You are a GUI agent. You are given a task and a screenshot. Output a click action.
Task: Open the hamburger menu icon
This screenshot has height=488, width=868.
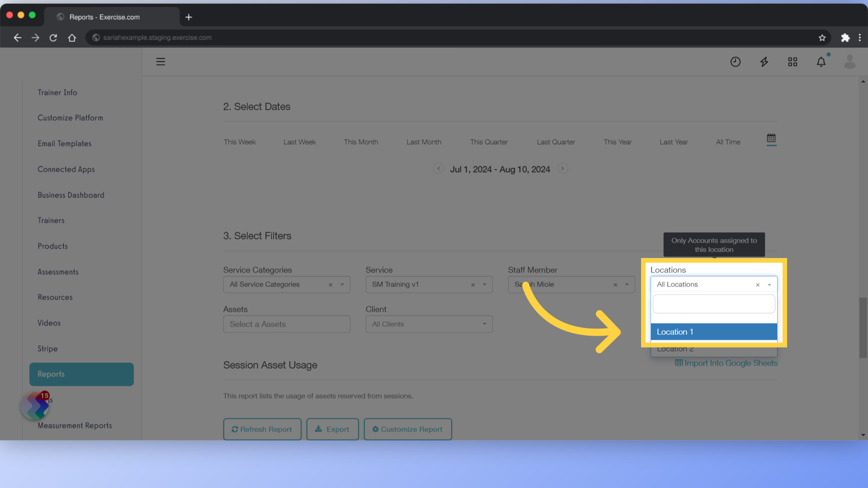[x=160, y=62]
